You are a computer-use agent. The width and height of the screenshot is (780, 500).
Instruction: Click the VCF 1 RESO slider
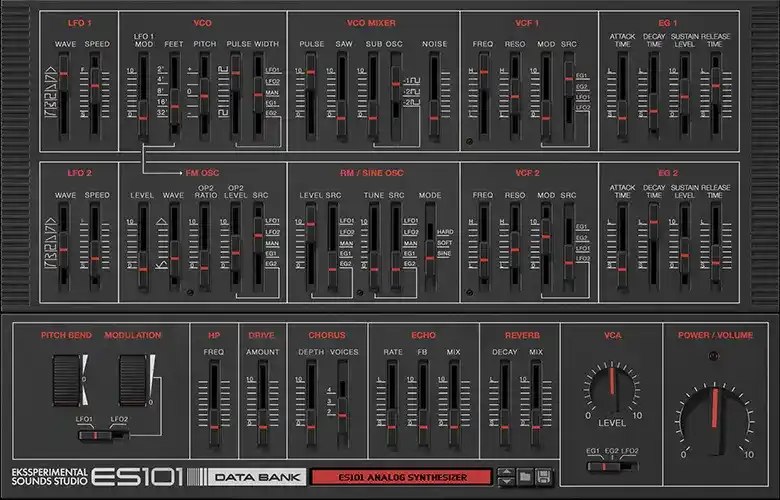click(515, 96)
